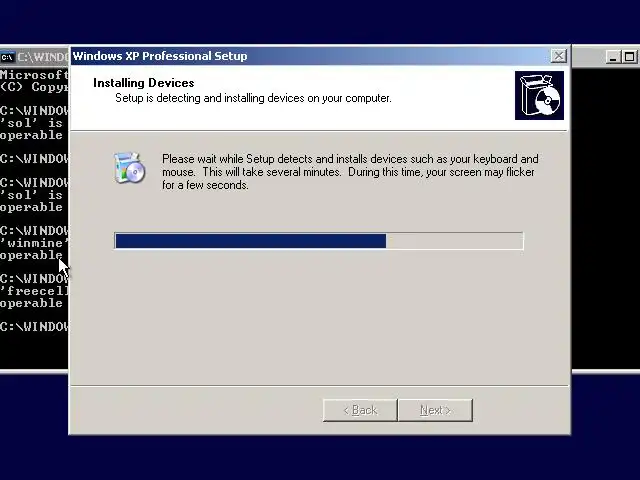Click the 'winmine' line in command prompt
The image size is (640, 480).
[35, 243]
